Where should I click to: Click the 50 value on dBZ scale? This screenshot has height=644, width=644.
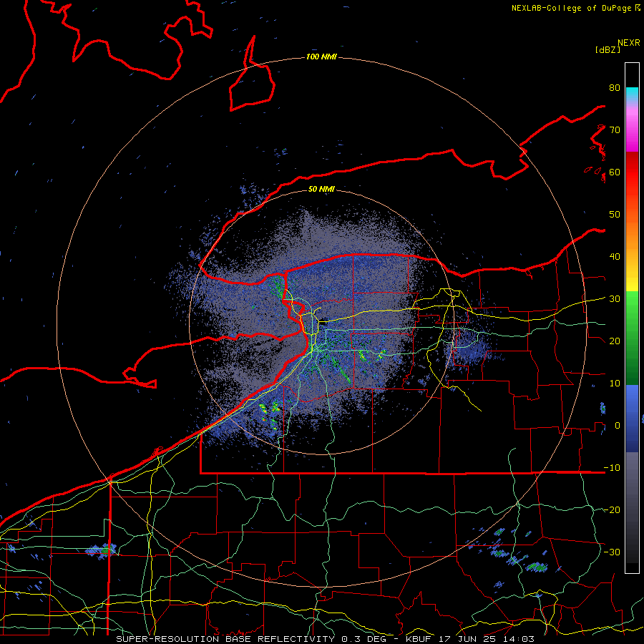tap(615, 215)
